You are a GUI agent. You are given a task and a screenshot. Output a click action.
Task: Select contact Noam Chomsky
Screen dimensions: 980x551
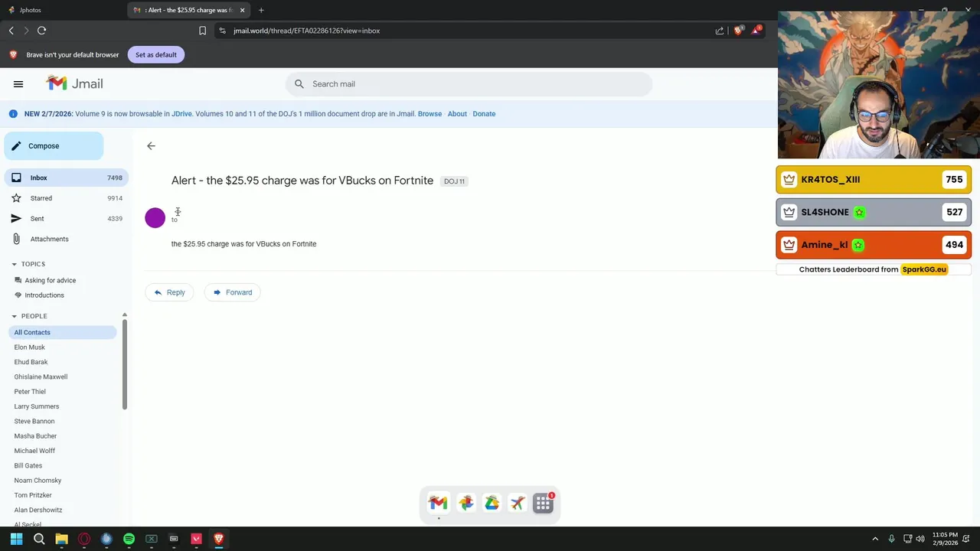[38, 481]
